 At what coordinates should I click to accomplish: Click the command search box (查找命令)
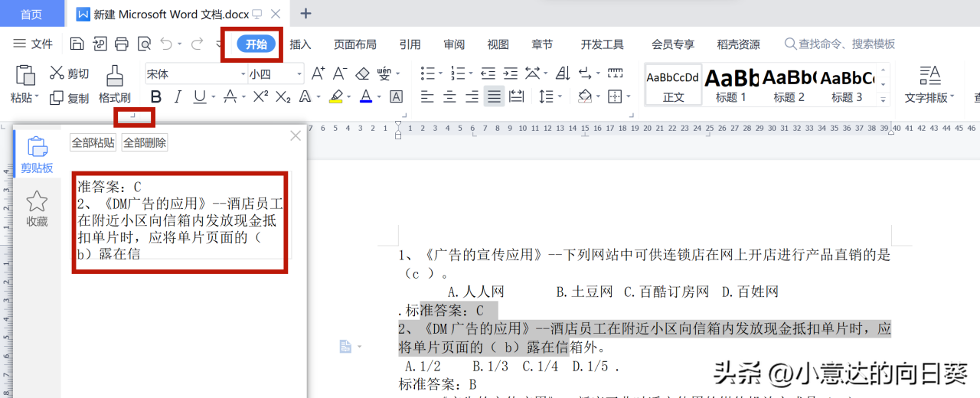click(840, 44)
